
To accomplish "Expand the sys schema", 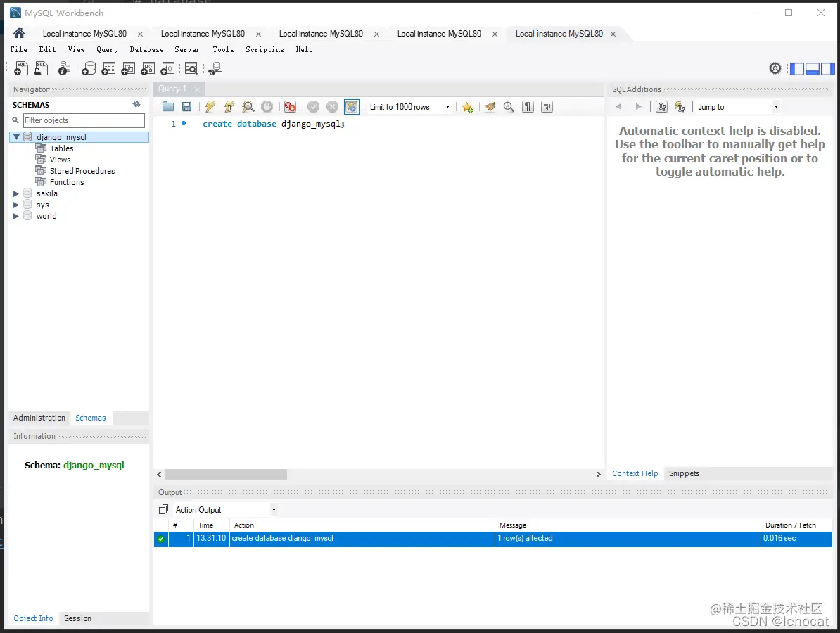I will coord(16,205).
